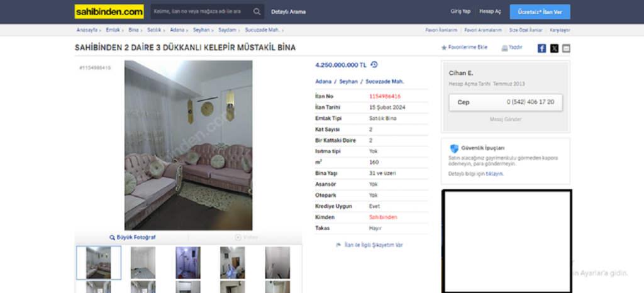Click Mesaj Gönder
The width and height of the screenshot is (644, 293).
(x=506, y=119)
